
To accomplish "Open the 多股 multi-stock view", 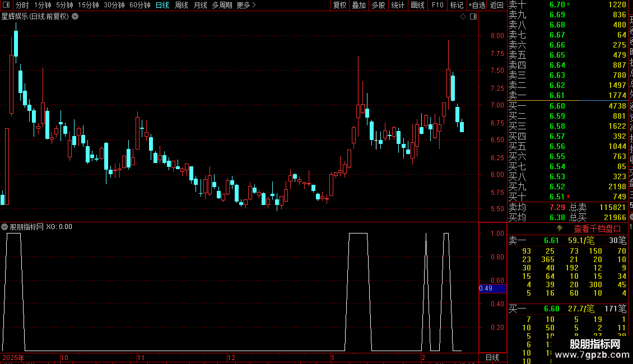I will point(378,5).
